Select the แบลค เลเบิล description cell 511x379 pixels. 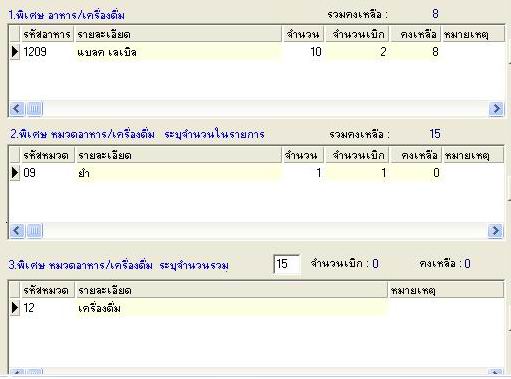tap(178, 52)
